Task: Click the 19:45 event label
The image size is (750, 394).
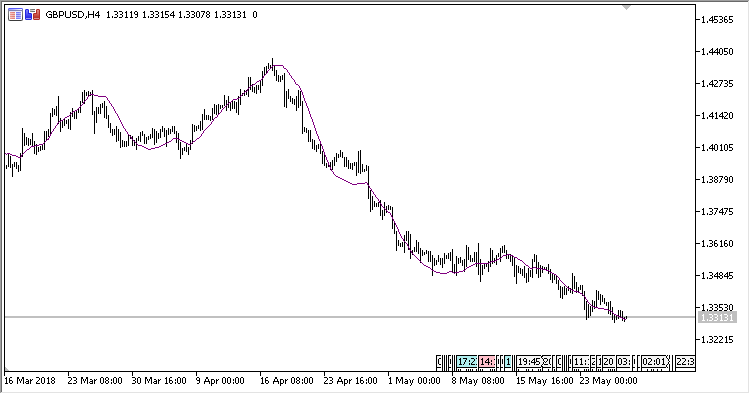Action: [x=529, y=362]
